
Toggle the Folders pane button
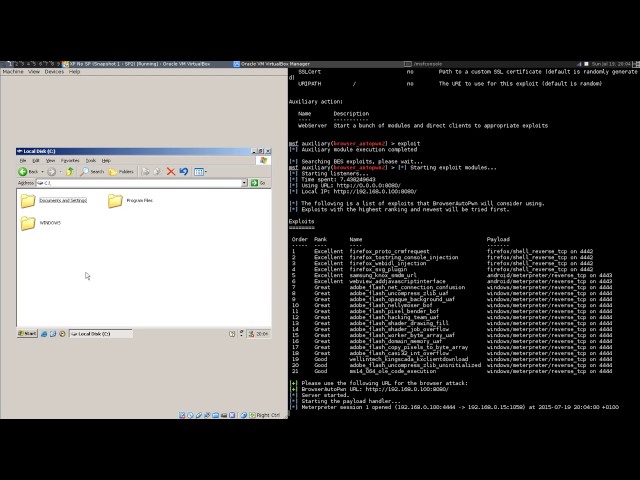coord(121,172)
